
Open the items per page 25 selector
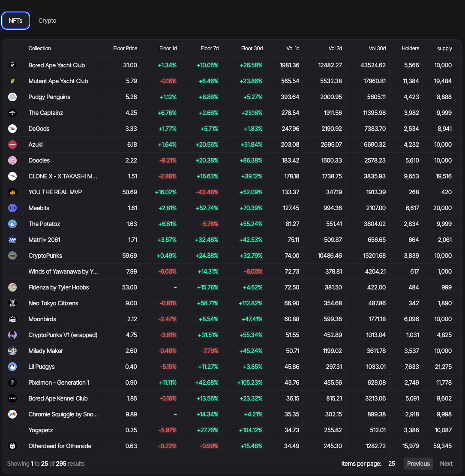[x=392, y=464]
